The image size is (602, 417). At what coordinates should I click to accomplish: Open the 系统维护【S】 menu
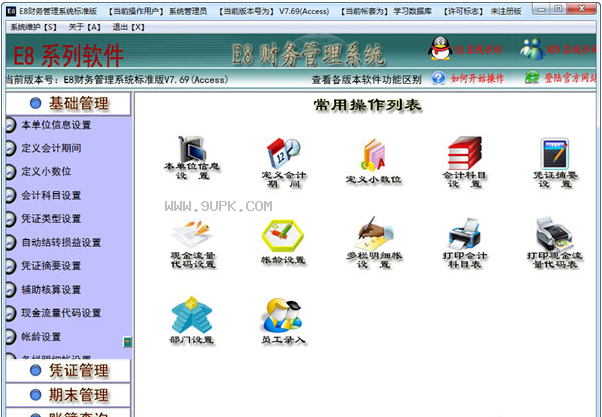tap(33, 27)
